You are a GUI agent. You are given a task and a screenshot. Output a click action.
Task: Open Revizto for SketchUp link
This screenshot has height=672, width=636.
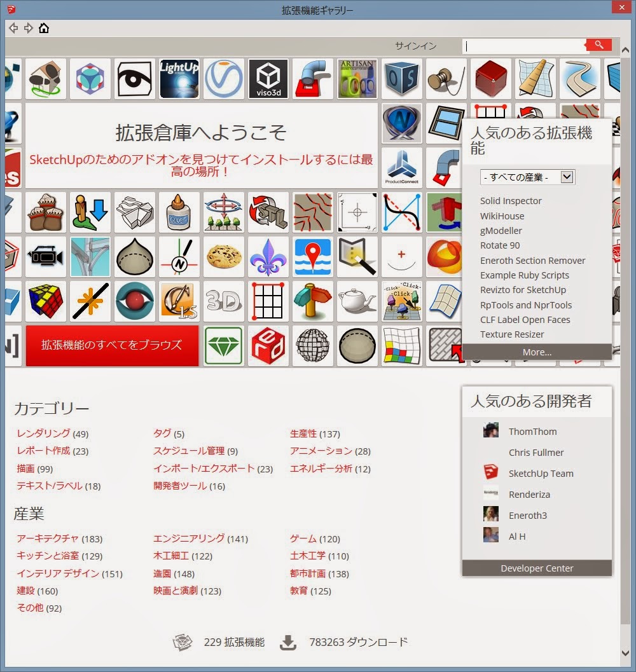coord(523,290)
